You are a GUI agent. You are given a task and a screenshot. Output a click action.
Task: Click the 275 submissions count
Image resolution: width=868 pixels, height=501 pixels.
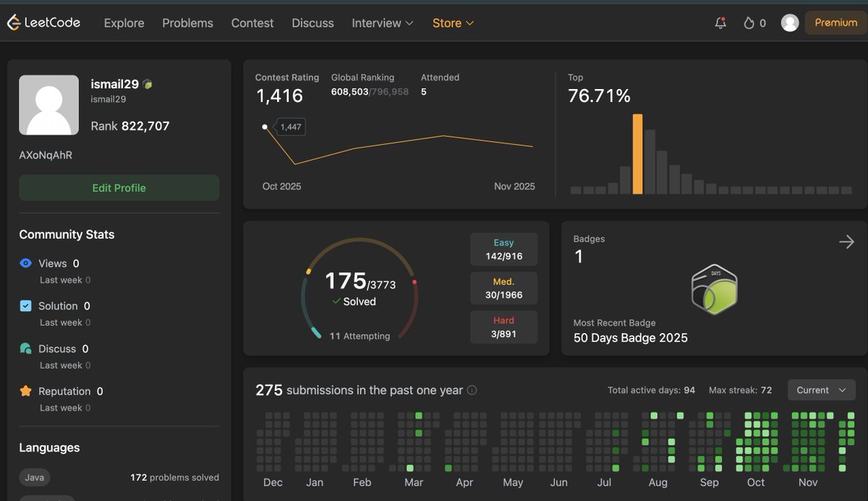[268, 390]
